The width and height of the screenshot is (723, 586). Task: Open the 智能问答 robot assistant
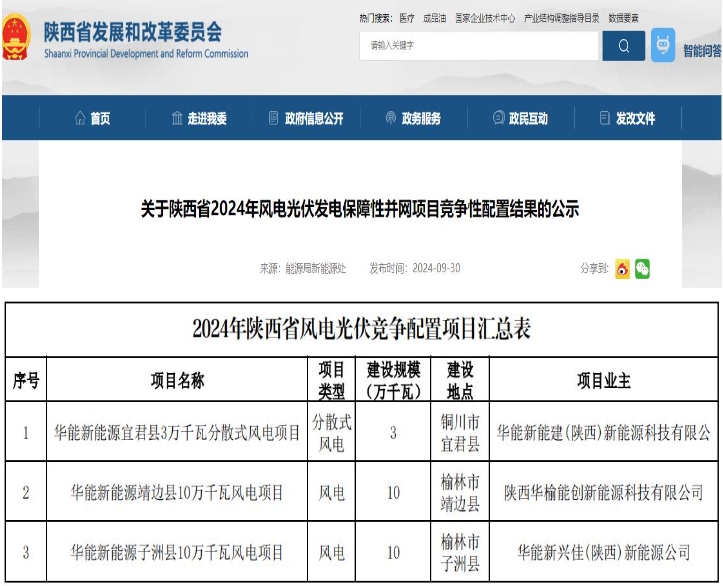pyautogui.click(x=663, y=46)
